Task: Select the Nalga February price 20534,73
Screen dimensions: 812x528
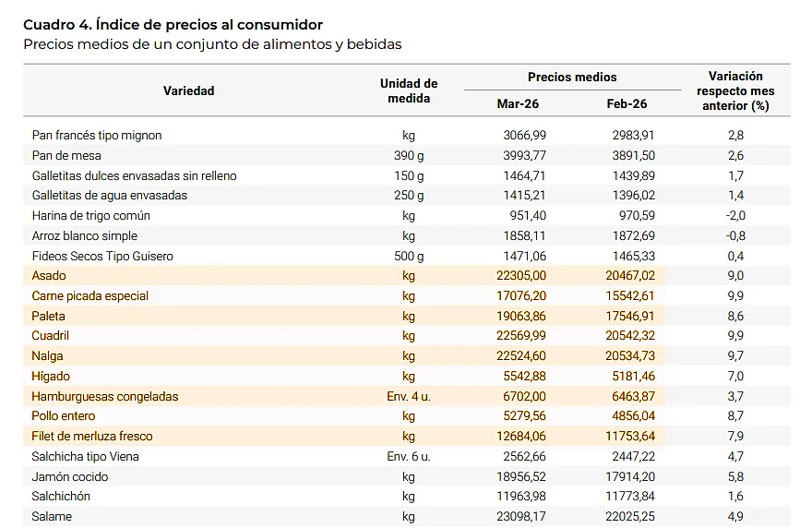Action: pyautogui.click(x=631, y=356)
